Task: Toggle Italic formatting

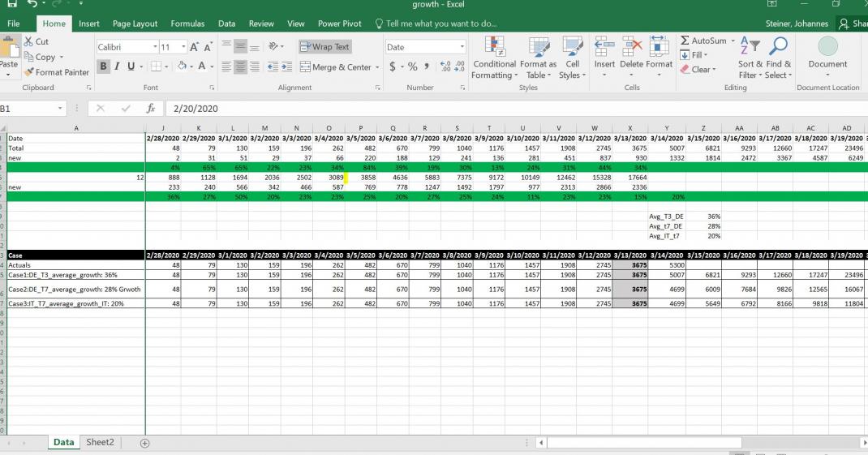Action: (118, 67)
